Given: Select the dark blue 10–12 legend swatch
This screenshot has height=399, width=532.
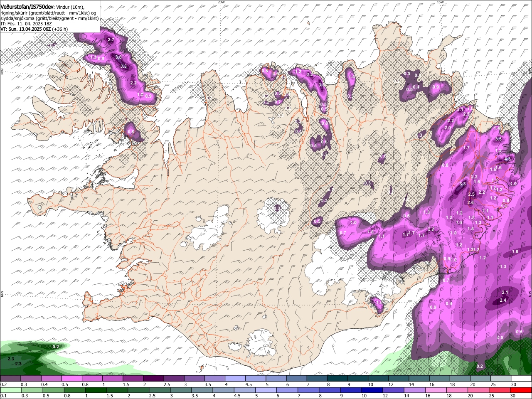Looking at the screenshot, I should [372, 390].
